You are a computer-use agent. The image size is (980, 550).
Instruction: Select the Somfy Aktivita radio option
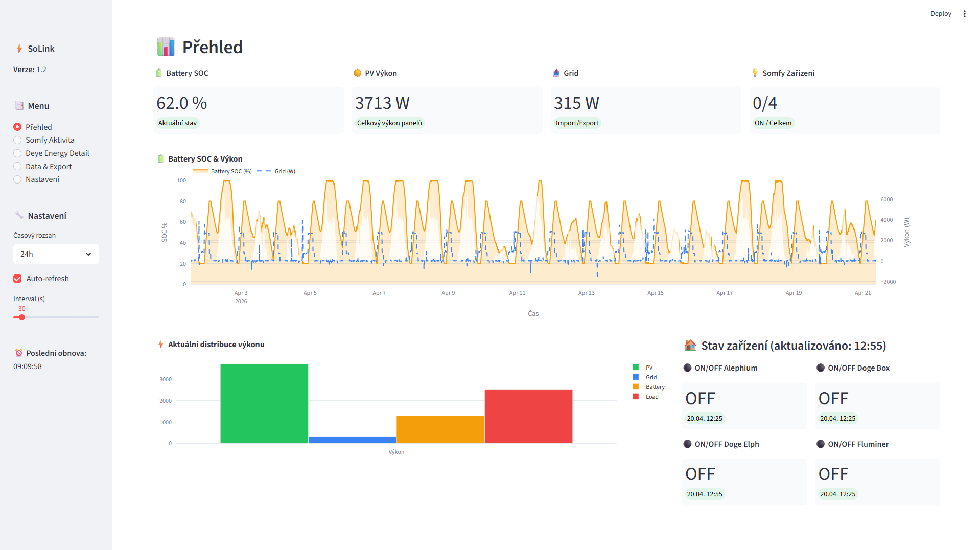pyautogui.click(x=17, y=140)
